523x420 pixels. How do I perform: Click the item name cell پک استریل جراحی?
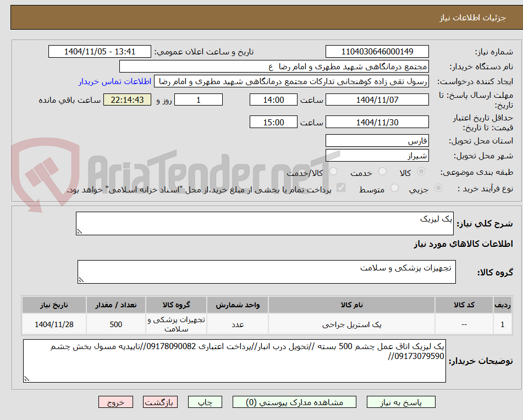(351, 324)
